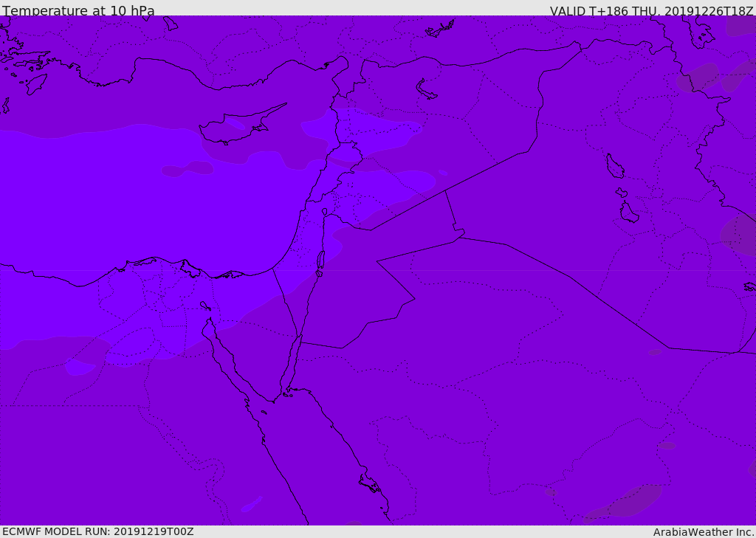
Task: Click the 'Temperature at 10 hPa' title
Action: click(x=78, y=10)
